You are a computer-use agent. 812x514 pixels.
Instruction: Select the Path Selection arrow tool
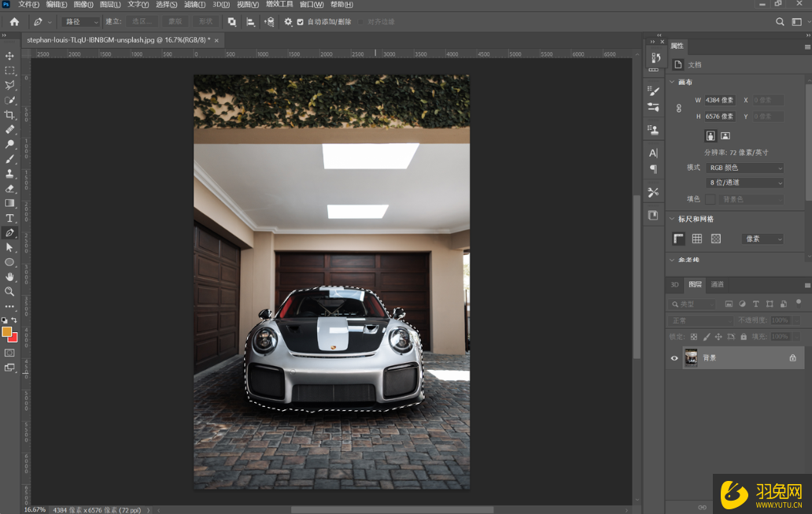pos(9,248)
